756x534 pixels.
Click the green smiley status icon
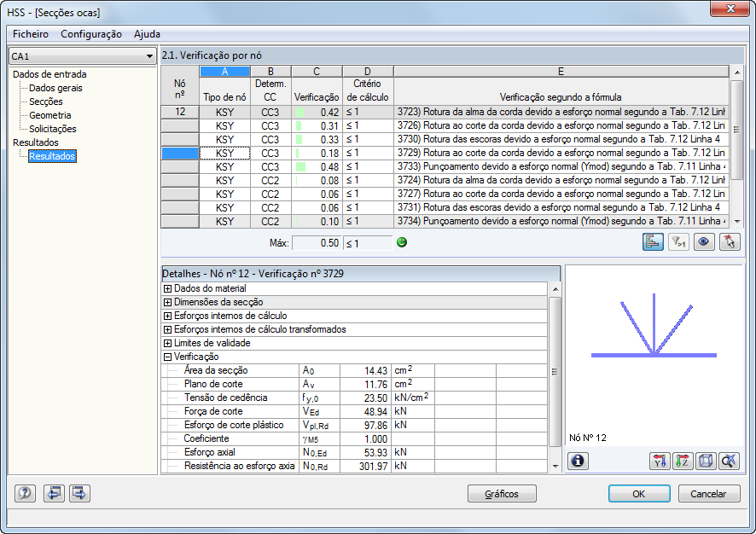point(402,242)
